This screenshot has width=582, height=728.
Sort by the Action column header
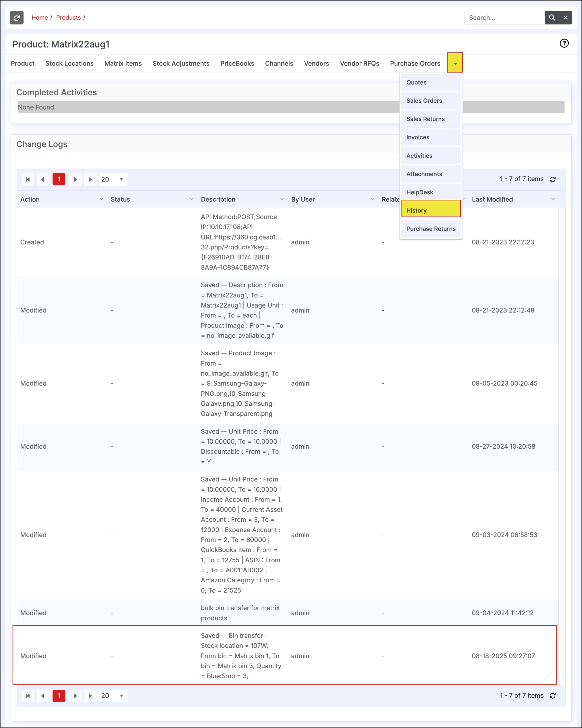click(x=30, y=199)
